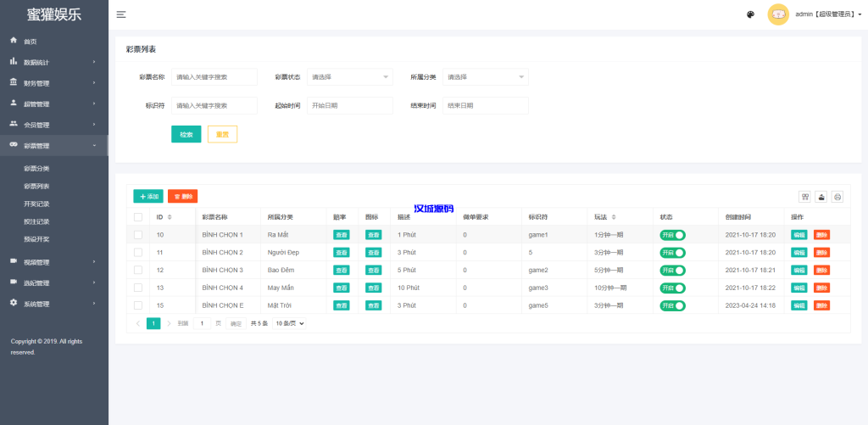Tick the select-all checkbox in table header
Viewport: 868px width, 425px height.
point(138,217)
